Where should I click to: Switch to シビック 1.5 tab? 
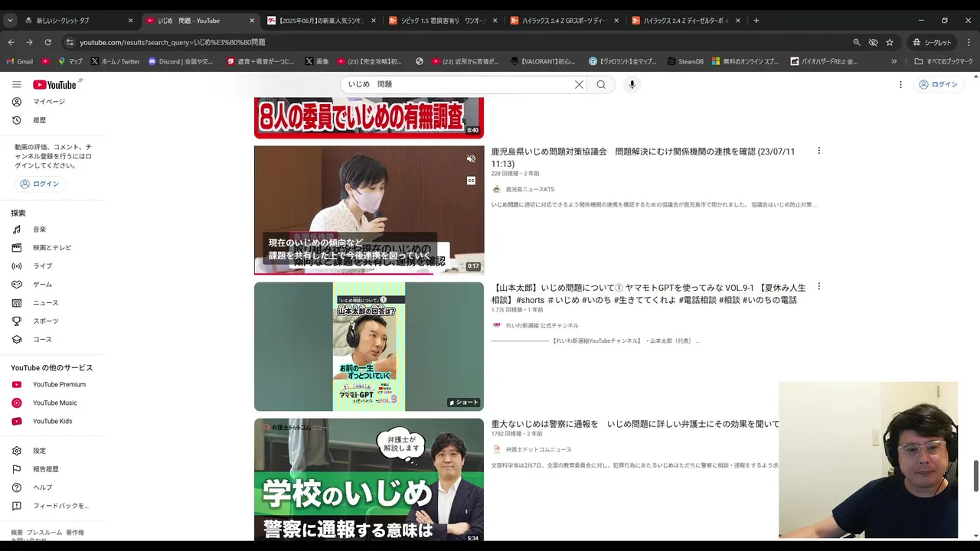coord(443,21)
